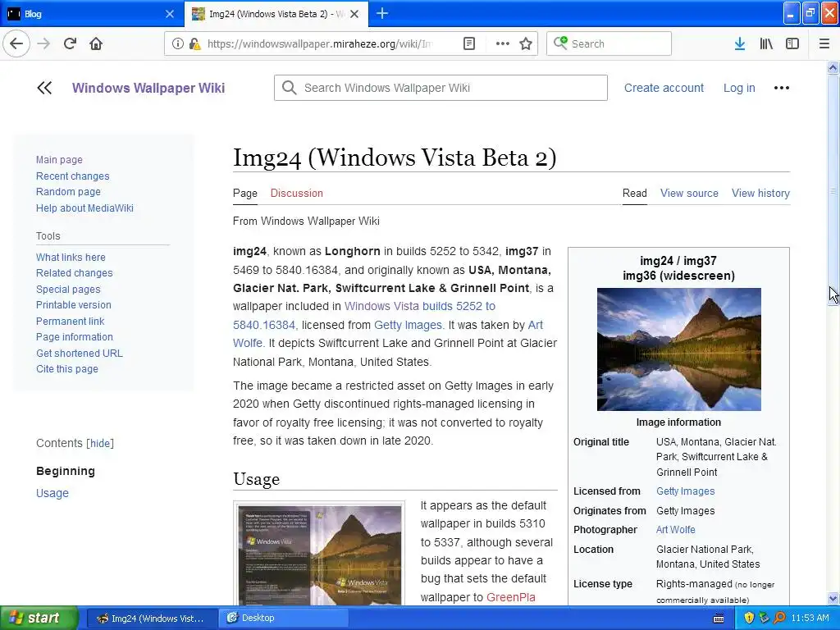Open page actions three-dot menu

point(503,43)
